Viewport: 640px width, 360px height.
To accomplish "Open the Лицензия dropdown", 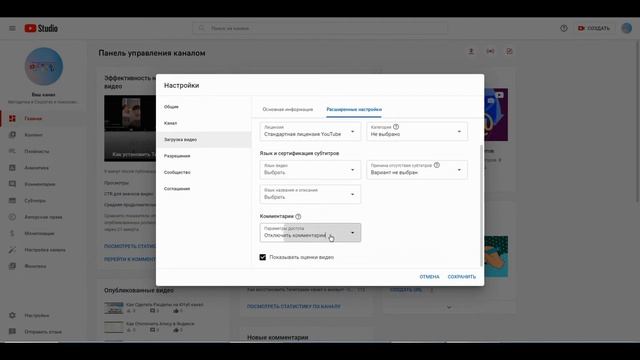I will pos(310,131).
